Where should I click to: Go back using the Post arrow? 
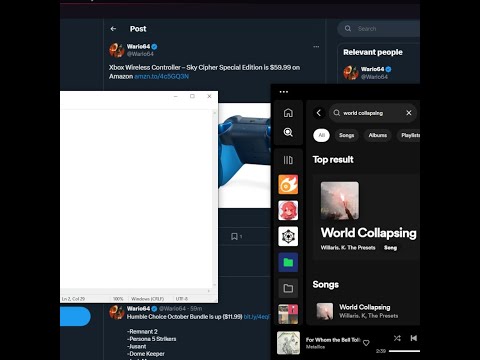tap(113, 29)
